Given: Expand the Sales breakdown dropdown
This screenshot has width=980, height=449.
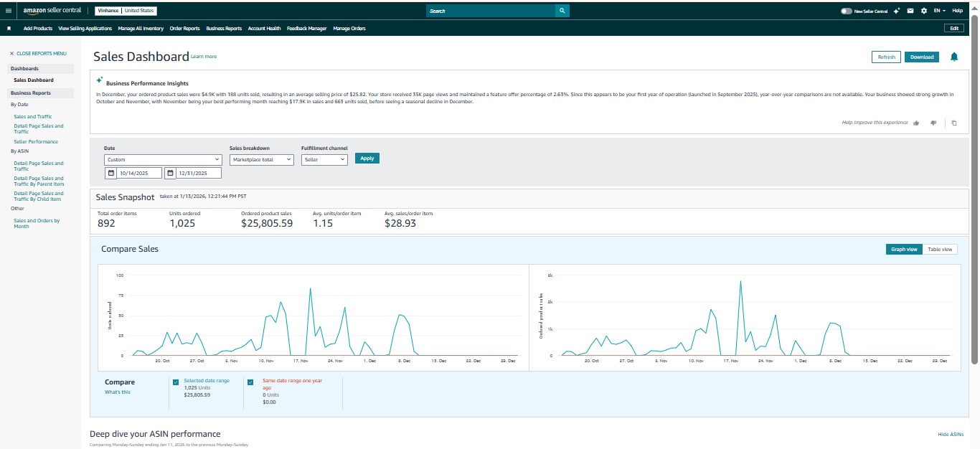Looking at the screenshot, I should tap(261, 160).
